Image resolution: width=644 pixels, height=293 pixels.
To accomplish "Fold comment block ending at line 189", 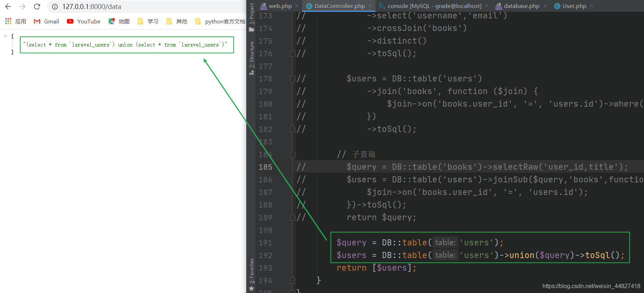I will pyautogui.click(x=293, y=217).
